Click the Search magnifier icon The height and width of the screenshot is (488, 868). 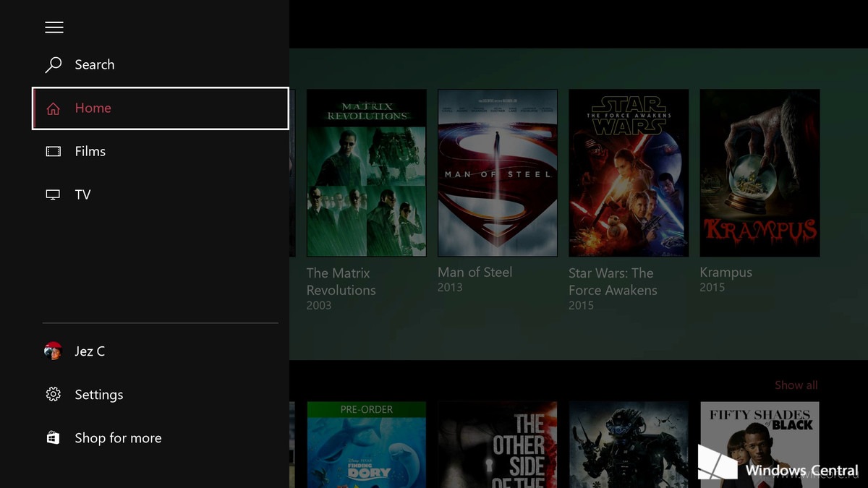click(x=54, y=65)
